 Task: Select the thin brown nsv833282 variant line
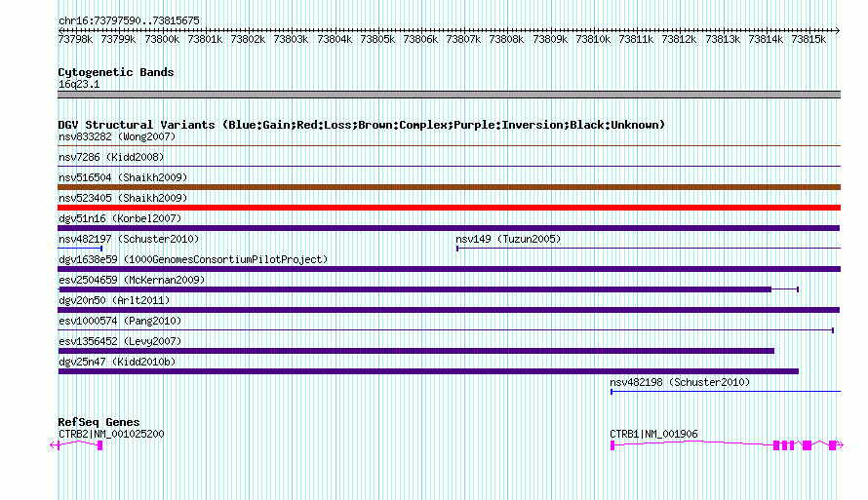click(x=449, y=146)
